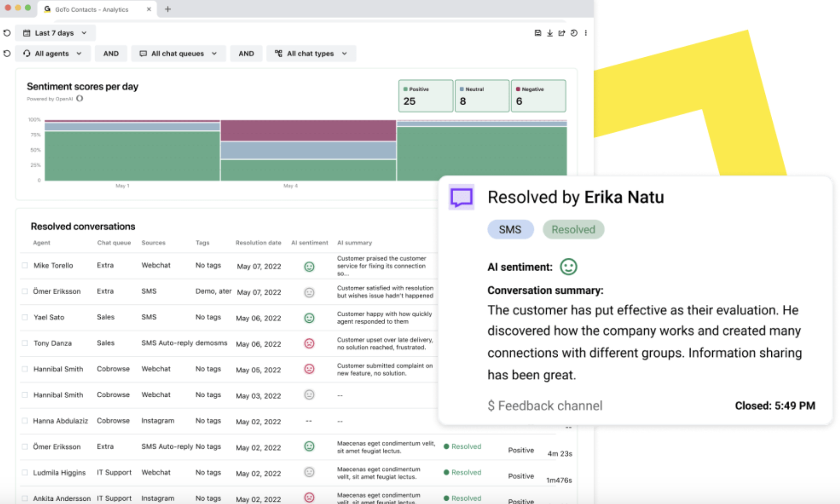Click the purple chat bubble icon
The height and width of the screenshot is (504, 840).
461,198
